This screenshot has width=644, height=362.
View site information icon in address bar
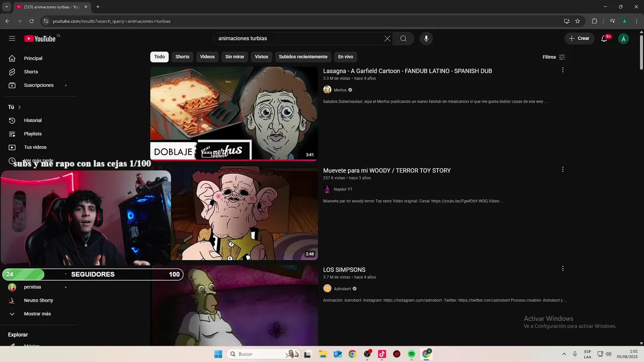coord(46,21)
